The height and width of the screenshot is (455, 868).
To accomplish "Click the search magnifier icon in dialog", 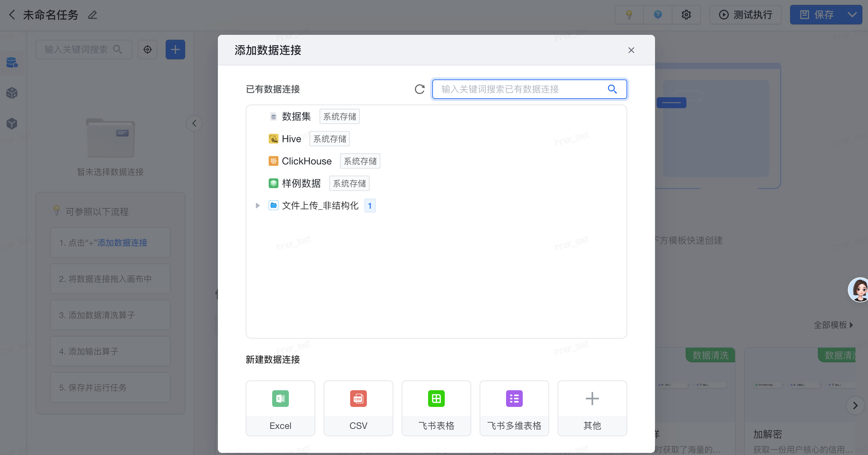I will click(612, 89).
